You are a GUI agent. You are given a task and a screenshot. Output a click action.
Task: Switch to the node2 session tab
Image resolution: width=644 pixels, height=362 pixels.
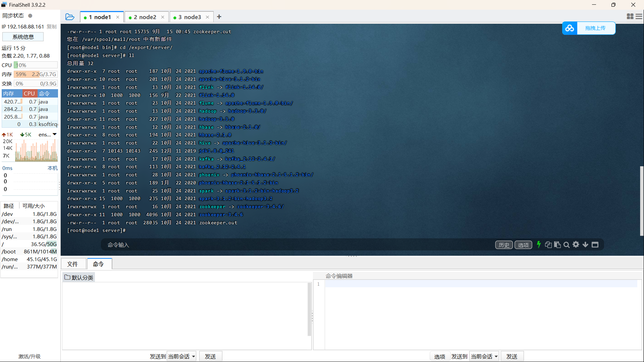tap(145, 17)
